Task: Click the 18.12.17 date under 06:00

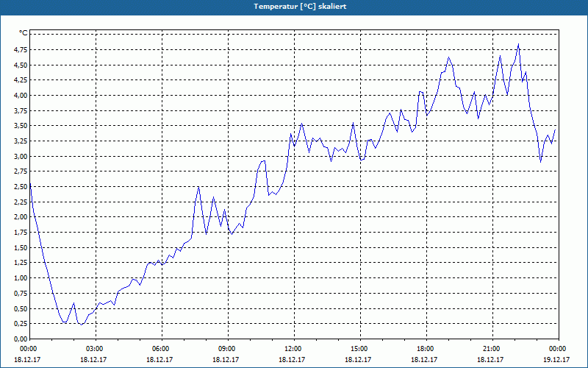Action: [159, 359]
